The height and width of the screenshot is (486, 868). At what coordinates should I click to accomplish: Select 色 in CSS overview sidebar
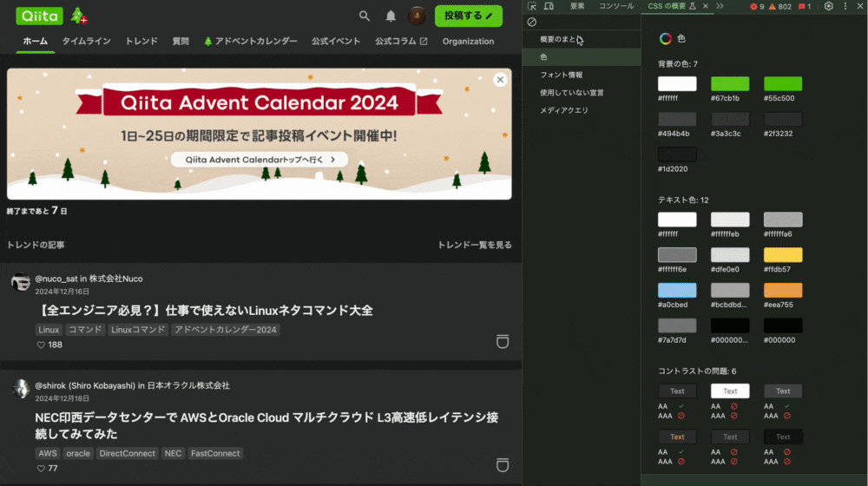pyautogui.click(x=582, y=57)
